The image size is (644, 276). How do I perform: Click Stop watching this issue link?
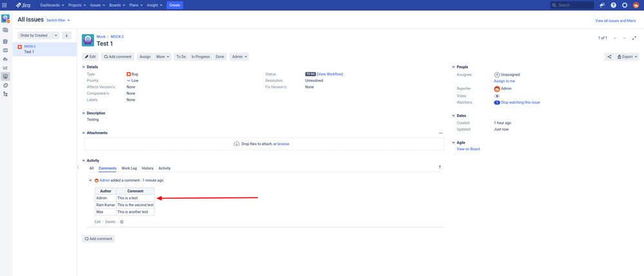[x=520, y=103]
